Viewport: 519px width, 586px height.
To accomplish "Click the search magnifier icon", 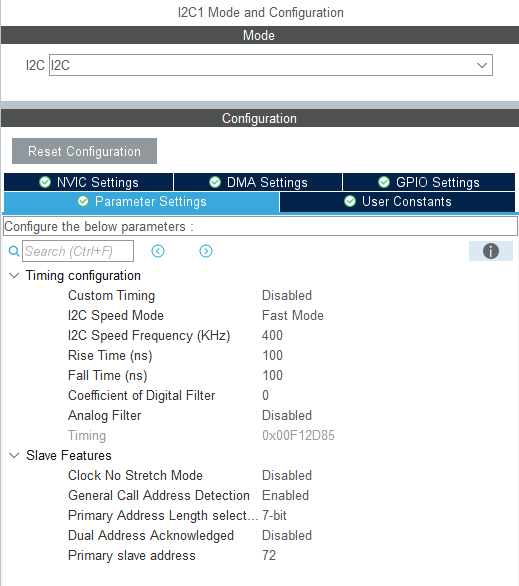I will point(14,251).
